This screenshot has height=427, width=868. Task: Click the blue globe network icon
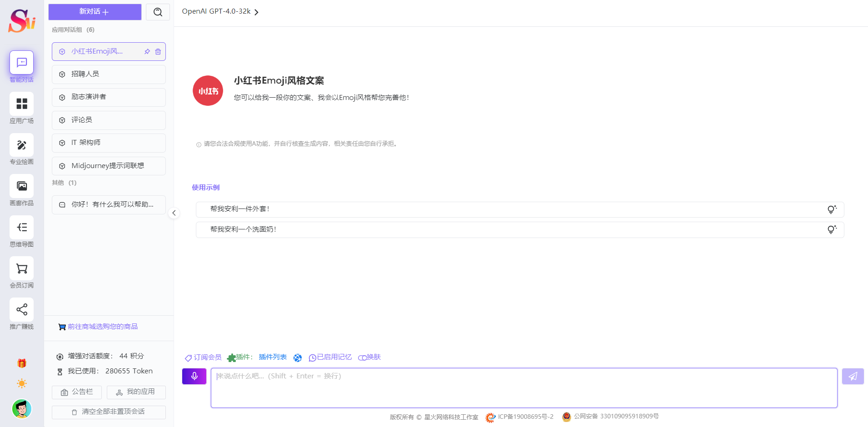pyautogui.click(x=298, y=358)
